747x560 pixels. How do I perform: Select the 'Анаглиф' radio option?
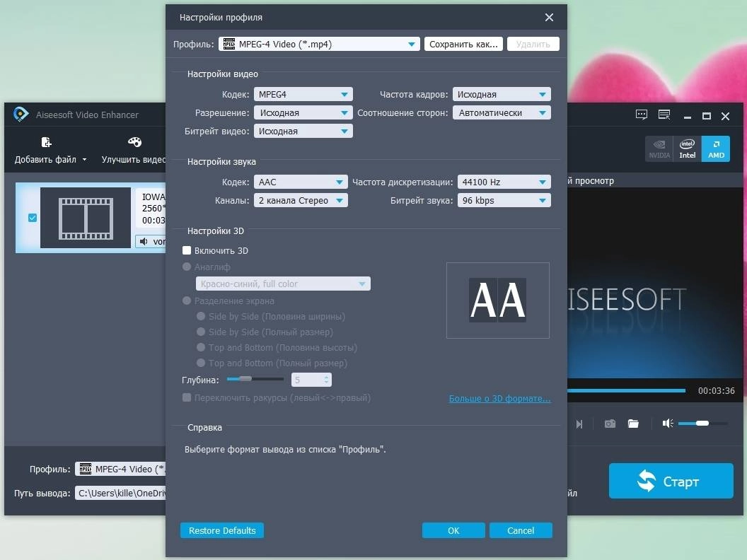(187, 267)
